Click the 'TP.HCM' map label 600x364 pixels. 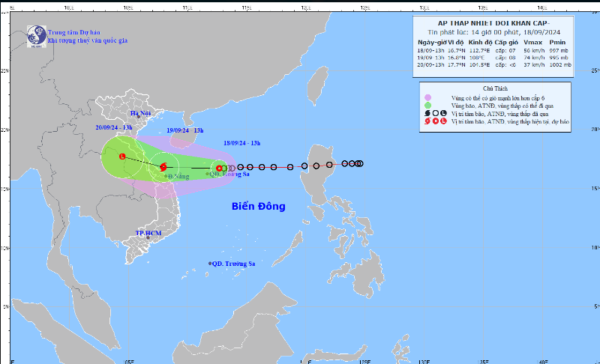point(148,233)
